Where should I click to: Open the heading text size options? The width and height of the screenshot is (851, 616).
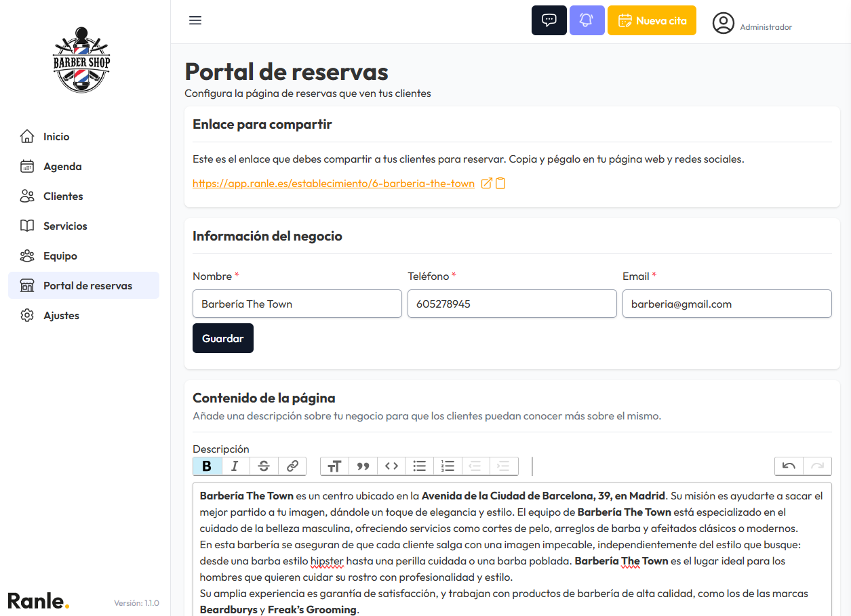[334, 466]
